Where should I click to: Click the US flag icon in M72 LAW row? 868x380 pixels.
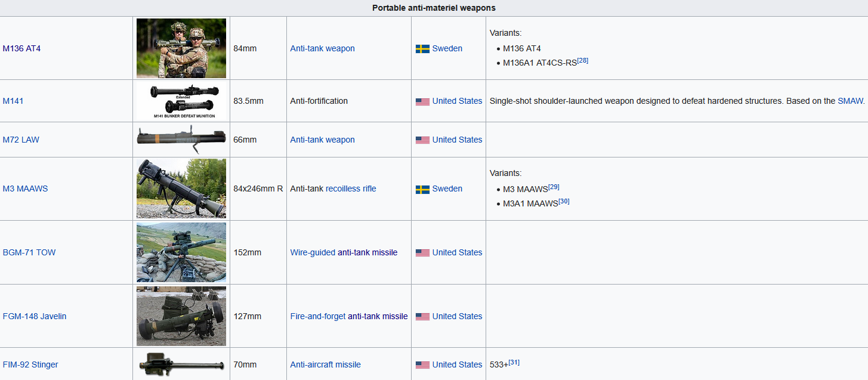(422, 140)
